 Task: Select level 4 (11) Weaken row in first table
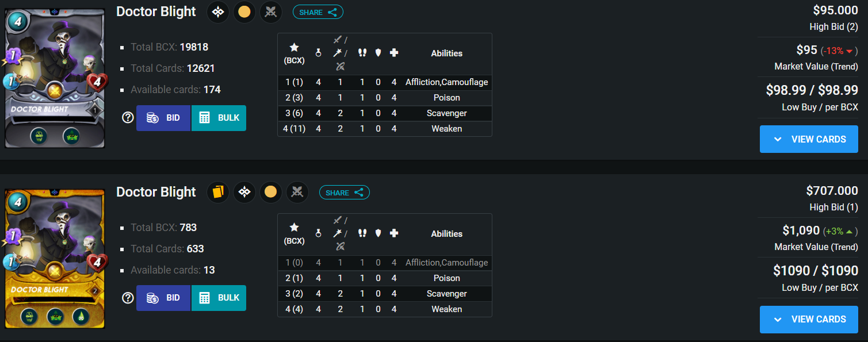pyautogui.click(x=385, y=129)
